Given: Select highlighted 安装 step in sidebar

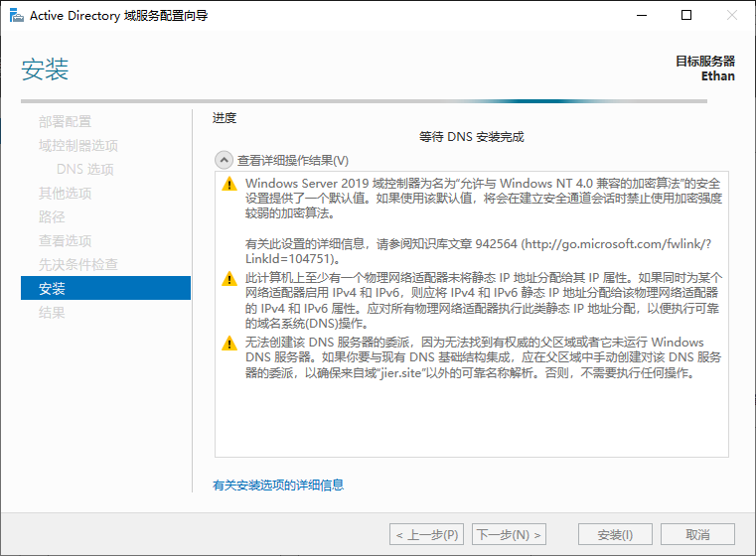Looking at the screenshot, I should coord(105,288).
